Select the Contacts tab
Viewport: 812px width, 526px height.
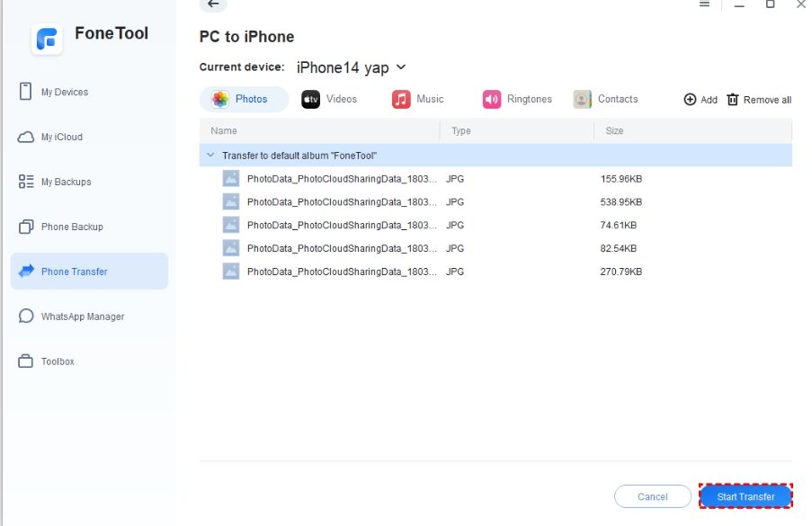[x=606, y=99]
